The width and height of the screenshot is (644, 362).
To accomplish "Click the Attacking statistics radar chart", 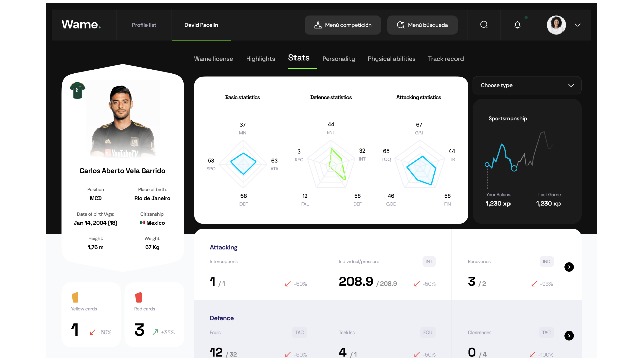I will [x=420, y=164].
